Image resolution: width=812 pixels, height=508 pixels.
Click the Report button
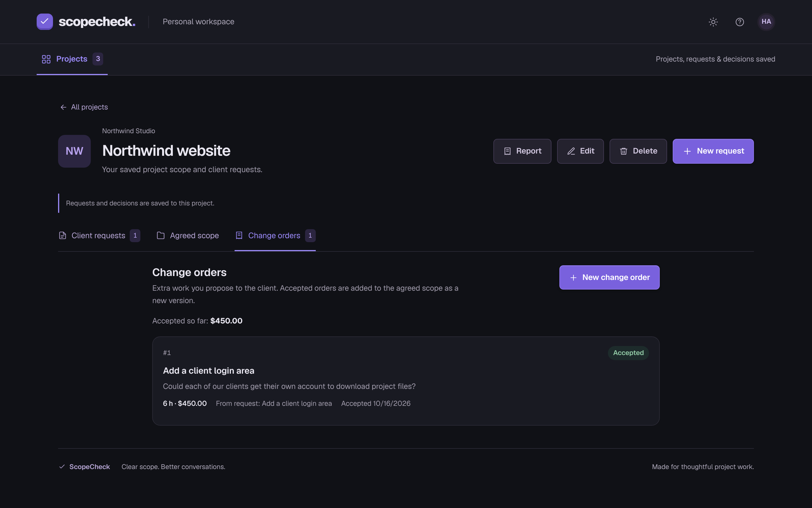[x=522, y=151]
